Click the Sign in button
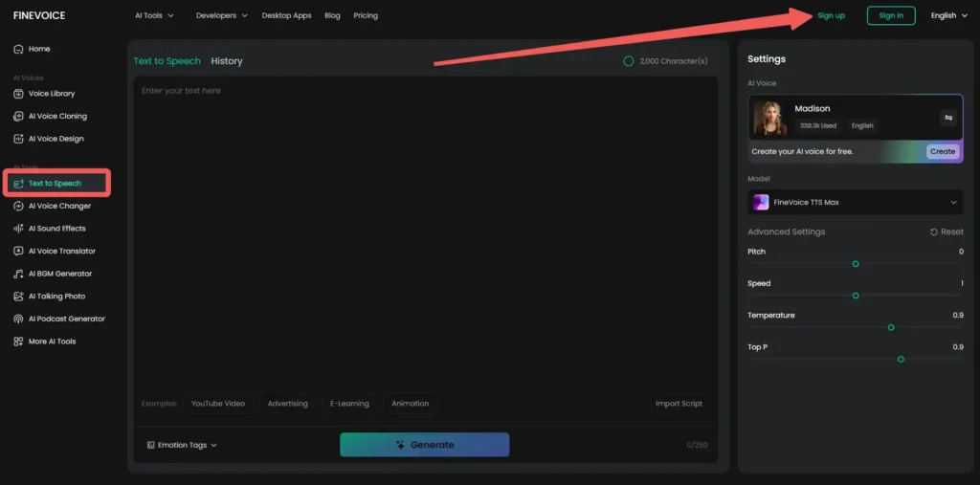980x485 pixels. 891,15
